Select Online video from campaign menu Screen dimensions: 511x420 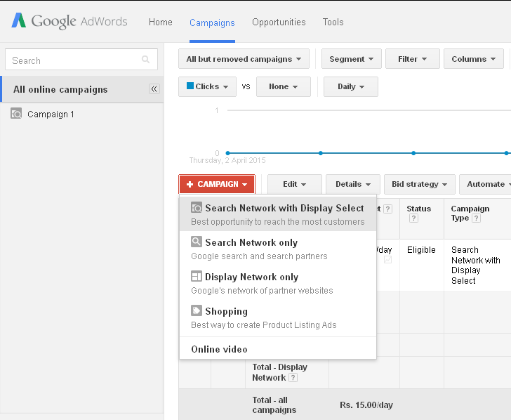[219, 349]
